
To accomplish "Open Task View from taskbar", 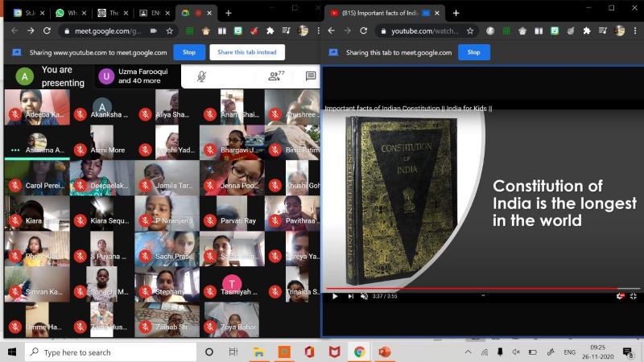I will 233,352.
